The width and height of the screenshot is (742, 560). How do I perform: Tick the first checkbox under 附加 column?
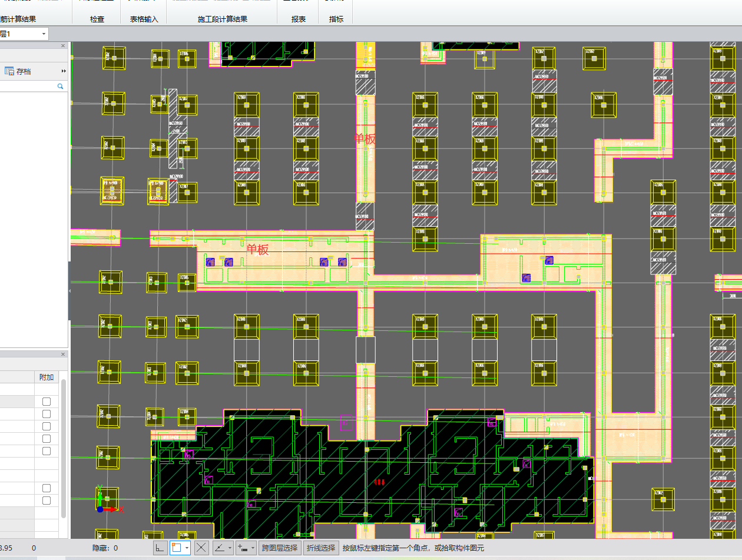click(x=47, y=402)
